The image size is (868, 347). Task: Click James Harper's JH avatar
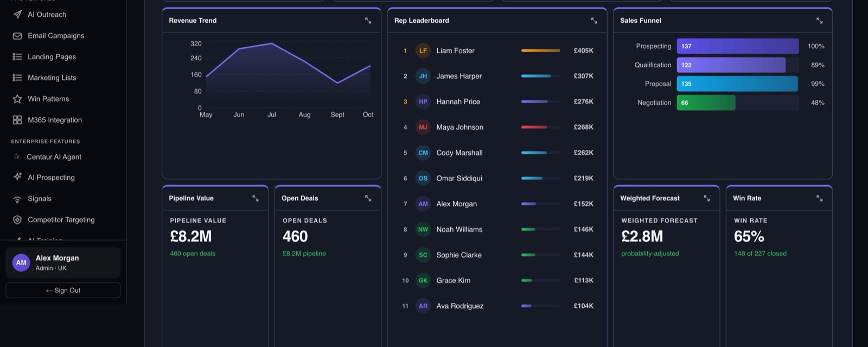tap(423, 76)
